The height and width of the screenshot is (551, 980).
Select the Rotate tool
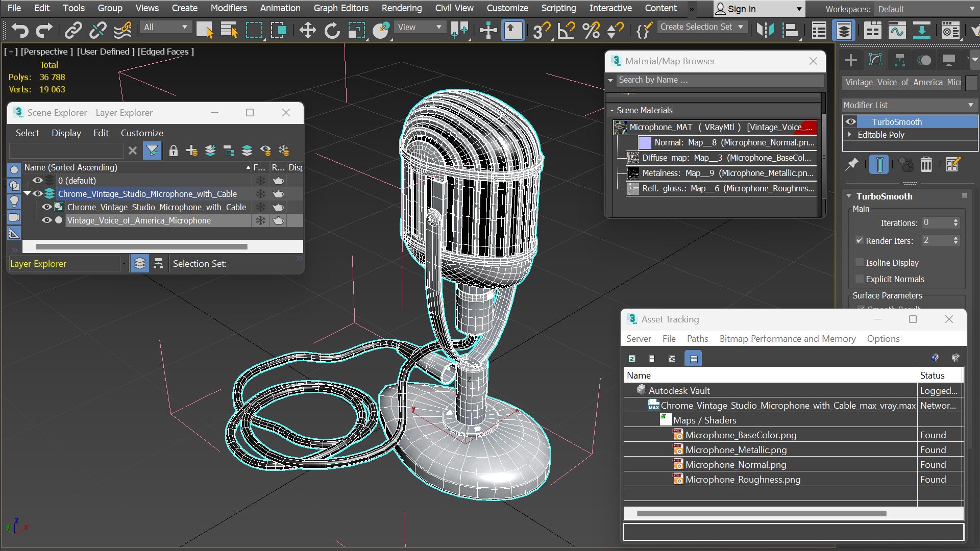click(x=332, y=31)
